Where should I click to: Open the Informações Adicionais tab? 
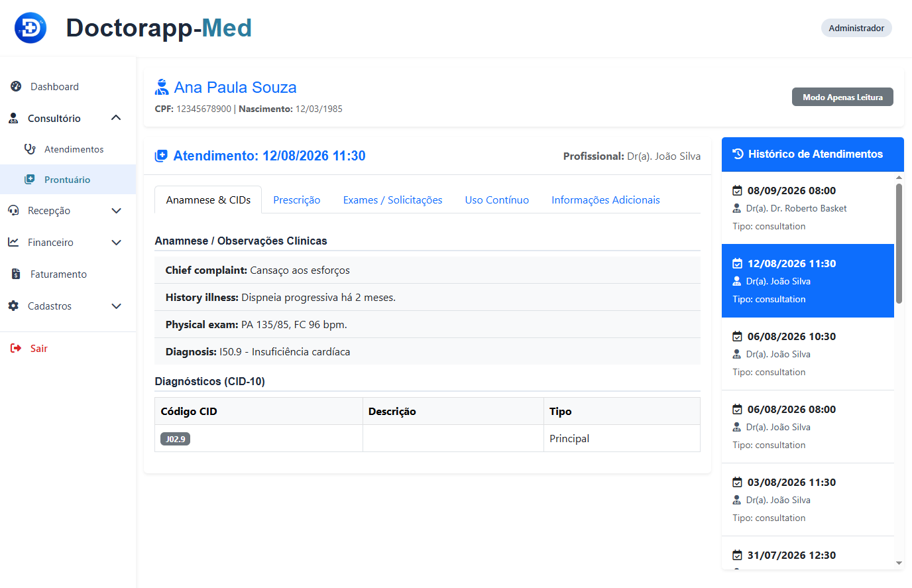(606, 200)
